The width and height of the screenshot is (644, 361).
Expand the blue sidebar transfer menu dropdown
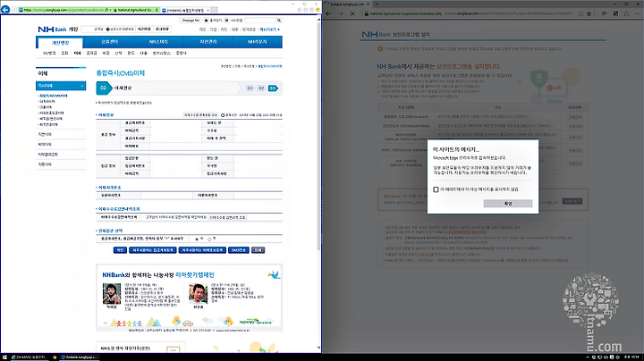pyautogui.click(x=61, y=86)
